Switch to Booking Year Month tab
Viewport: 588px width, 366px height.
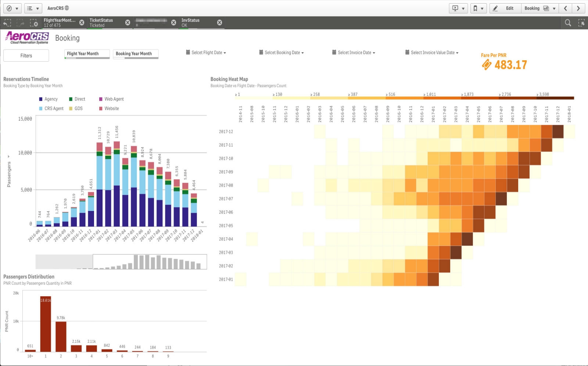136,54
